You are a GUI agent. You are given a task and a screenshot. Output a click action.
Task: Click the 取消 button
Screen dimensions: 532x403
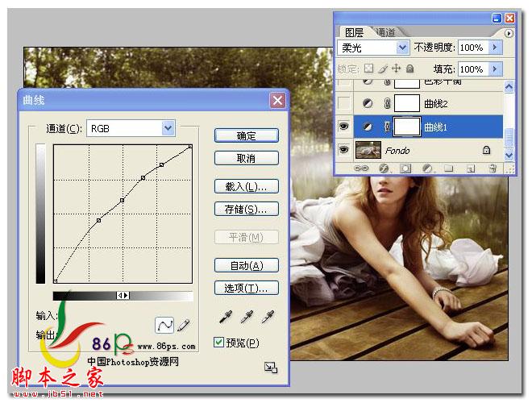pyautogui.click(x=247, y=158)
